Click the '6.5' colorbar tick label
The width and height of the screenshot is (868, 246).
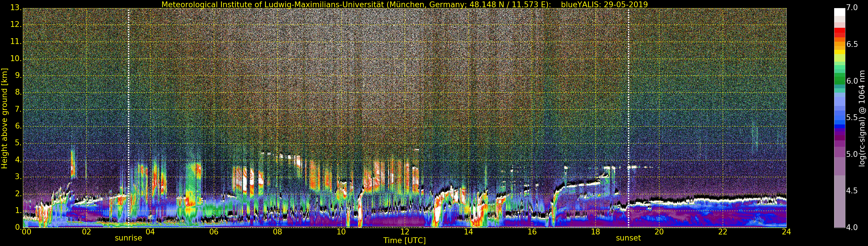pos(852,44)
